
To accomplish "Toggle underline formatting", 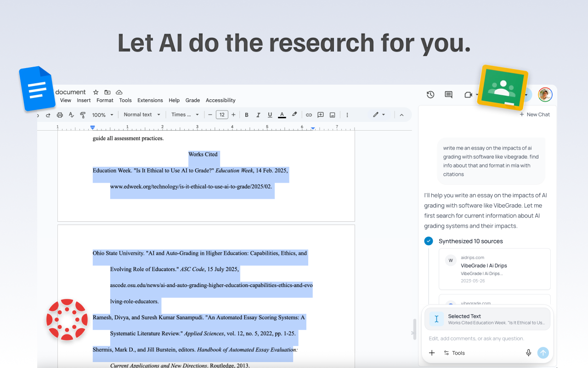I will point(270,115).
